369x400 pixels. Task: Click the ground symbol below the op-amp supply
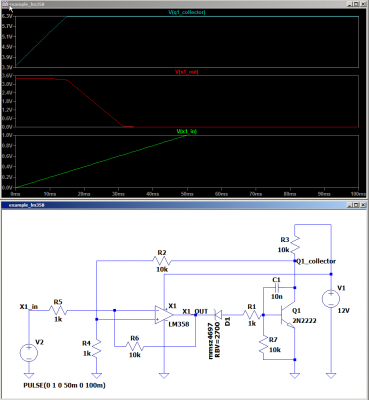pyautogui.click(x=164, y=376)
